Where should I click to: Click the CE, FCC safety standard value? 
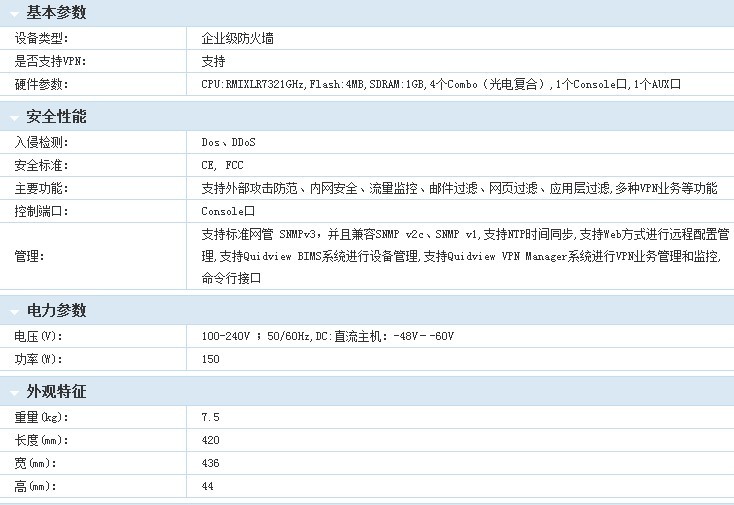[222, 165]
